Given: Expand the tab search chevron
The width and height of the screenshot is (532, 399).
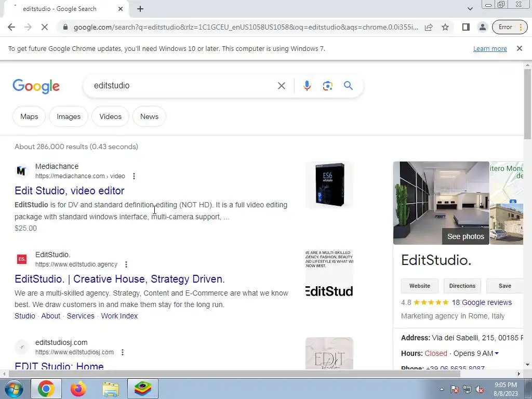Looking at the screenshot, I should [470, 9].
